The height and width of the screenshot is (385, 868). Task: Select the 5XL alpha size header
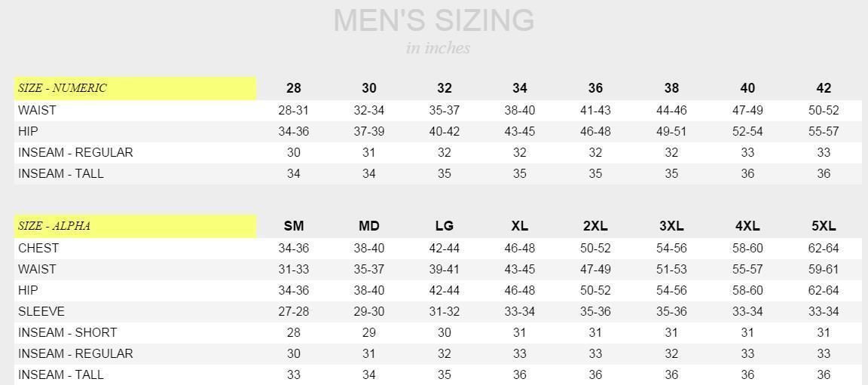pos(823,226)
